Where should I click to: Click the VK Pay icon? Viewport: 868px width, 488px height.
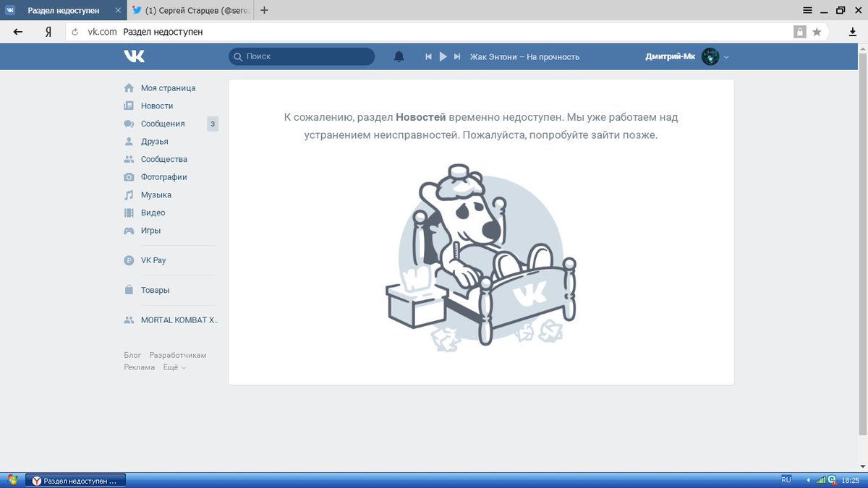pyautogui.click(x=129, y=260)
